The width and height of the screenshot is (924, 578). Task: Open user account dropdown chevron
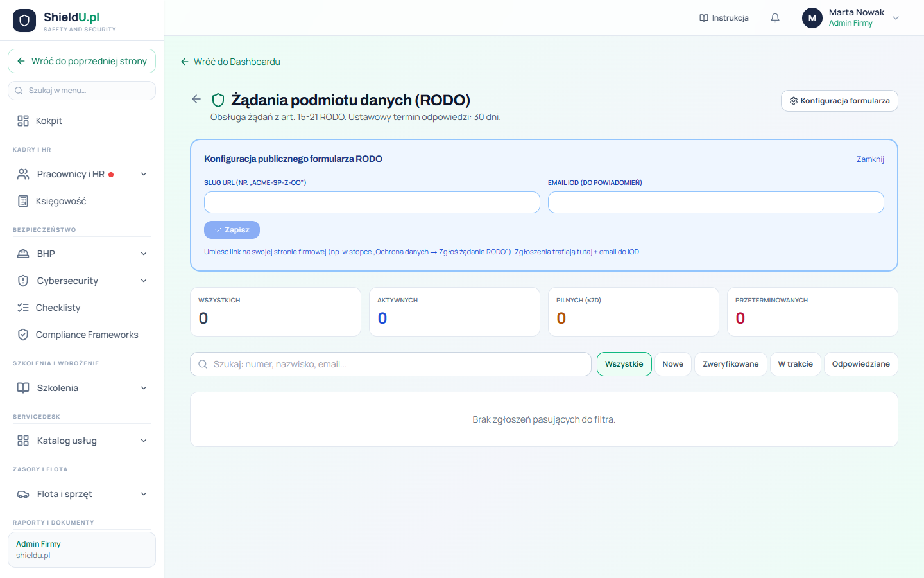pyautogui.click(x=896, y=18)
